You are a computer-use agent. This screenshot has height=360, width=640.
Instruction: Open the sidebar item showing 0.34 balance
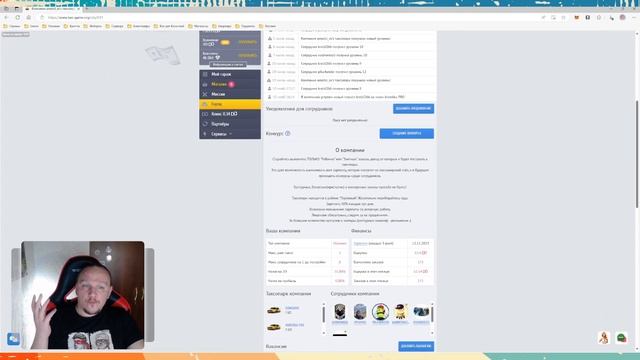pyautogui.click(x=230, y=114)
